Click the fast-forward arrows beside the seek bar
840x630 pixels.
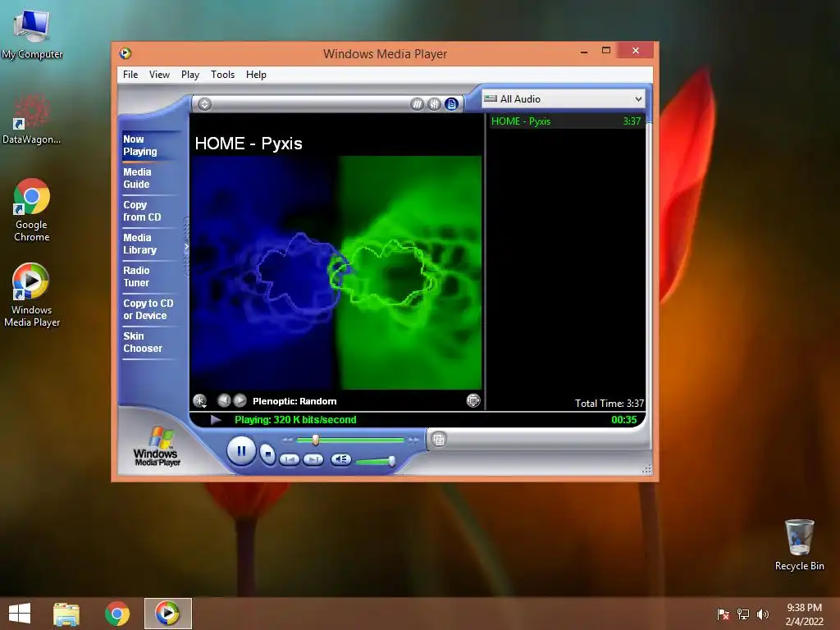pyautogui.click(x=413, y=440)
